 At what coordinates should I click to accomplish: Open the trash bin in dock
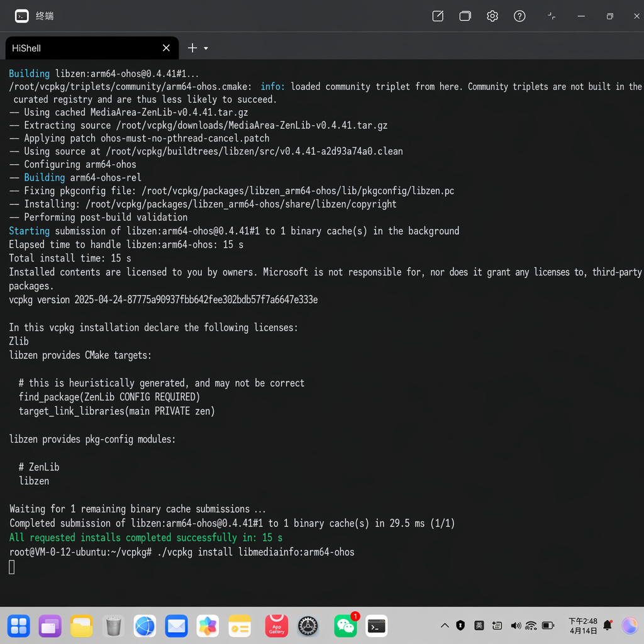point(113,626)
